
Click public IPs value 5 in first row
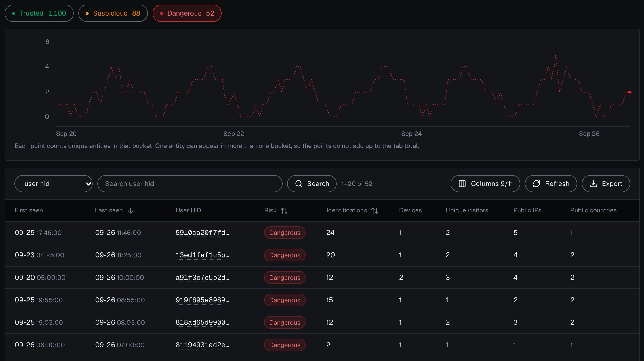click(x=515, y=233)
